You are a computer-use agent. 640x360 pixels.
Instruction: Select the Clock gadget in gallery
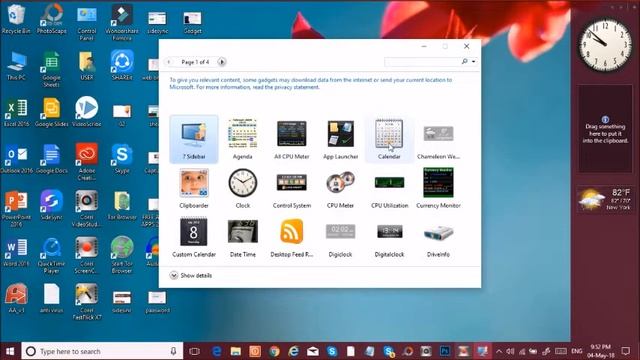tap(242, 188)
